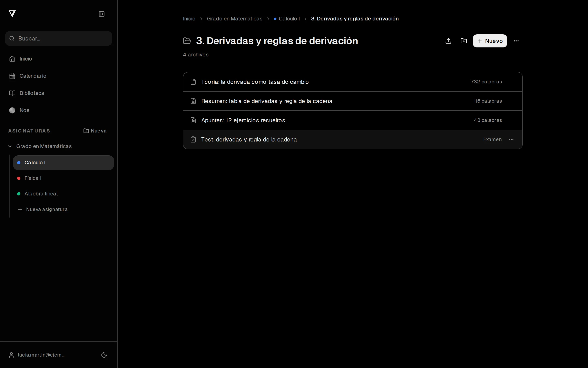This screenshot has width=588, height=368.
Task: Click the document icon of Teoría file
Action: tap(193, 82)
